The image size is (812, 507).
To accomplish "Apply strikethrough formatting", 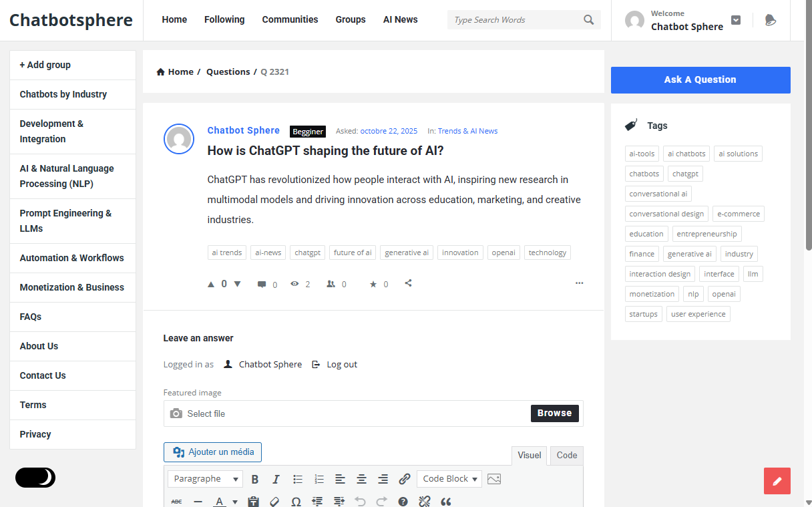I will pos(176,501).
